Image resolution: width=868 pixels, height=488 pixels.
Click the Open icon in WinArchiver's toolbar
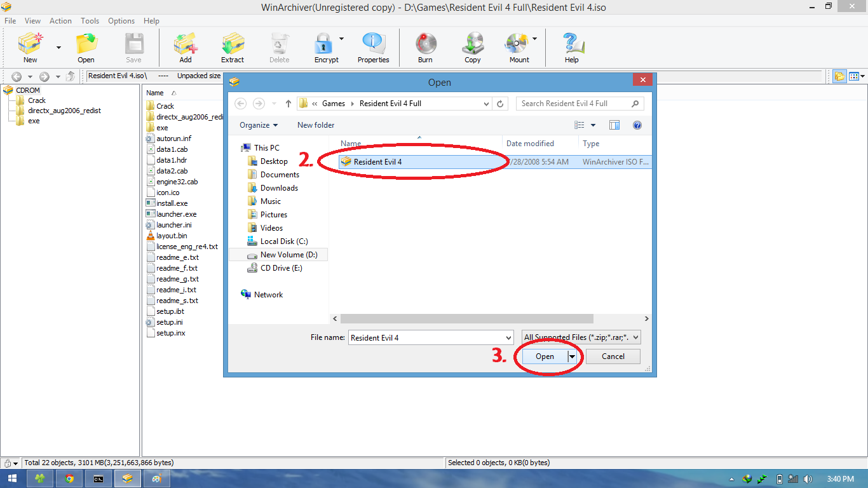coord(86,48)
